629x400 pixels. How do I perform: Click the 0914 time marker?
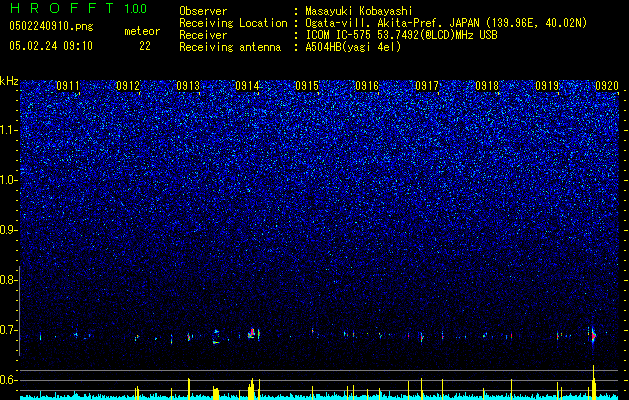coord(247,86)
